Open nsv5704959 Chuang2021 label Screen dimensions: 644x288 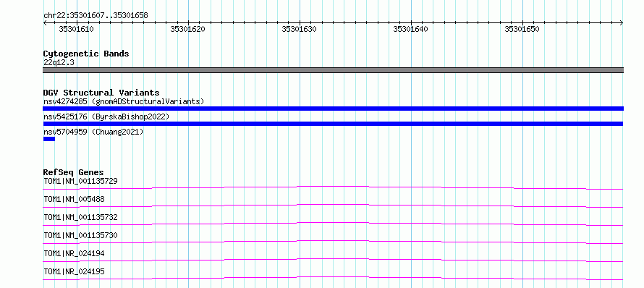tap(93, 132)
